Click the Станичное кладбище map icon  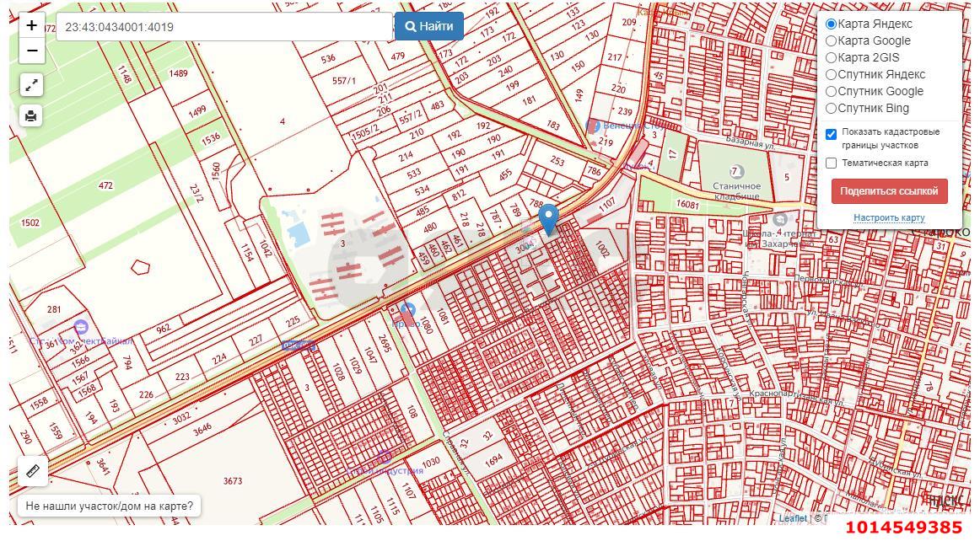736,172
